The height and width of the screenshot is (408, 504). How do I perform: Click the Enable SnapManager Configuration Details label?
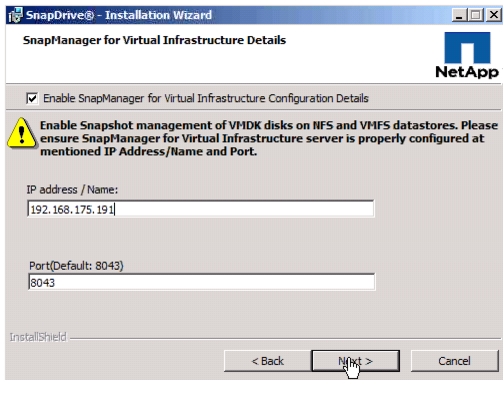click(x=206, y=98)
